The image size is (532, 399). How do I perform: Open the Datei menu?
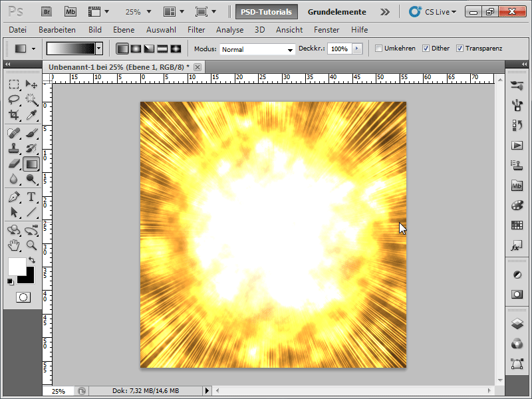(18, 30)
